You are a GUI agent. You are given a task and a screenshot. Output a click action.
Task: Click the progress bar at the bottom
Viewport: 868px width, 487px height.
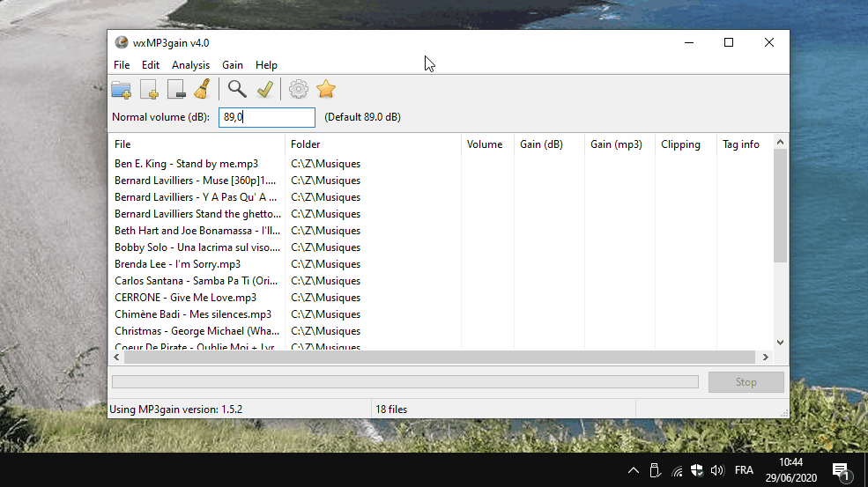click(405, 382)
